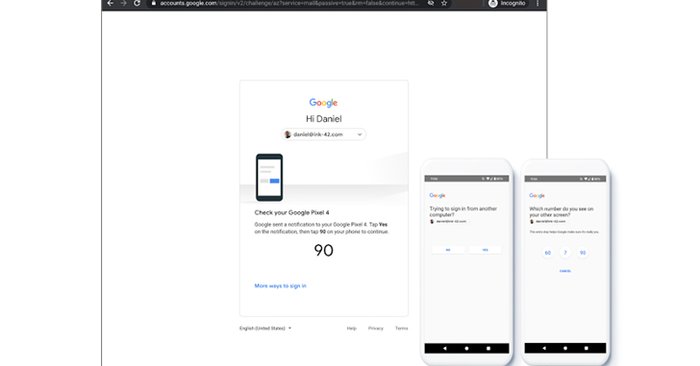This screenshot has width=700, height=366.
Task: Click the 'Check your Google Pixel 4' text
Action: [x=292, y=212]
